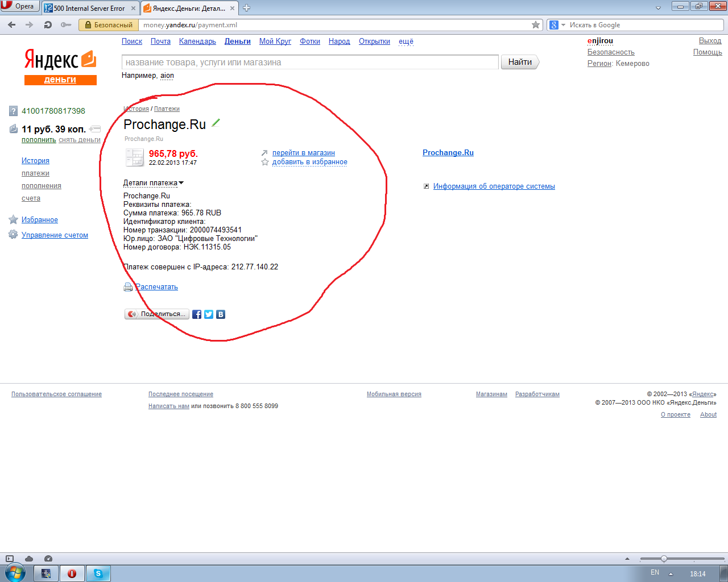The height and width of the screenshot is (582, 728).
Task: Click the Искать в Google search field
Action: point(646,25)
